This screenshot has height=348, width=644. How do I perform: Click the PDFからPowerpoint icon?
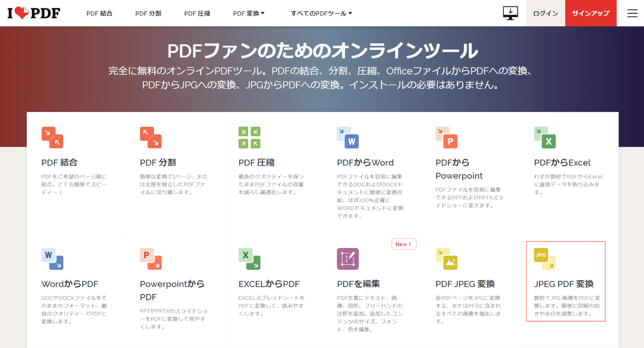coord(446,138)
